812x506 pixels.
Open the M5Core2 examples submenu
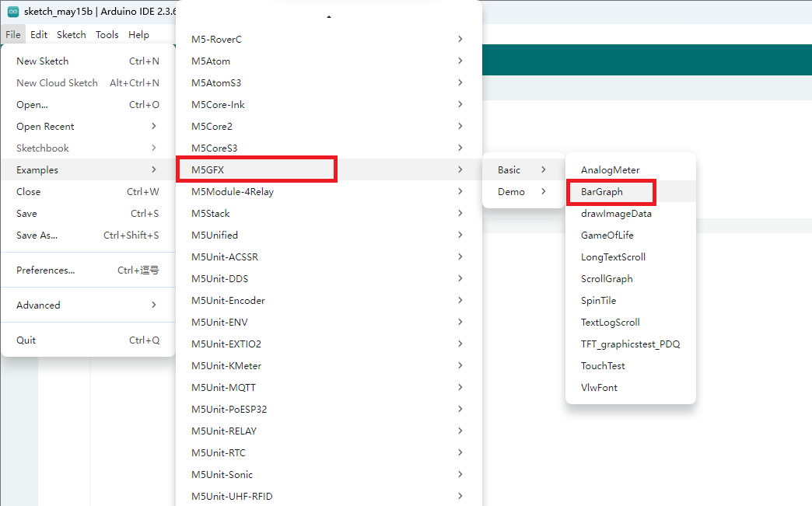pyautogui.click(x=329, y=126)
